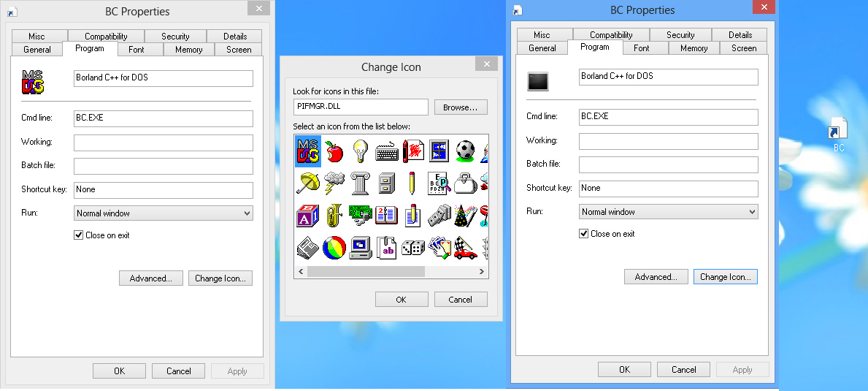The image size is (868, 391).
Task: Open Misc tab in MS-DOS-icon Properties window
Action: (37, 36)
